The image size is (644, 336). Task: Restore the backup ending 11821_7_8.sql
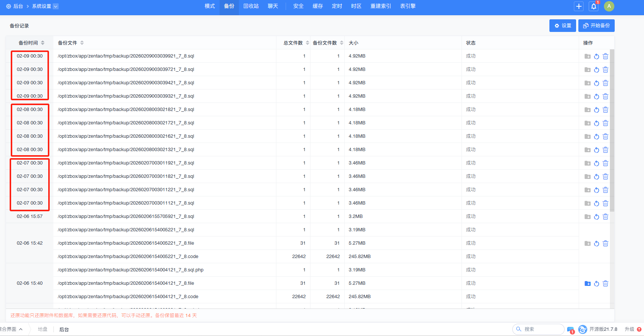click(597, 177)
